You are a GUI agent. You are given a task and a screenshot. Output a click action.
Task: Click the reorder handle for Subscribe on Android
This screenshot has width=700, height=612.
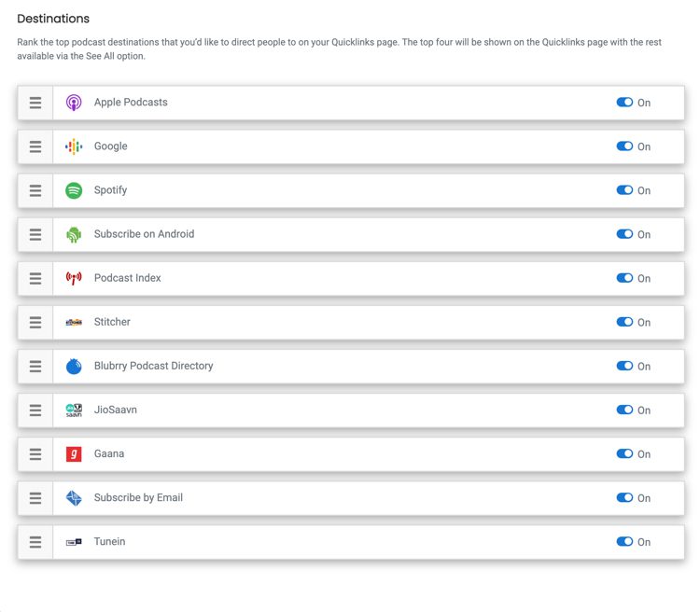(35, 234)
